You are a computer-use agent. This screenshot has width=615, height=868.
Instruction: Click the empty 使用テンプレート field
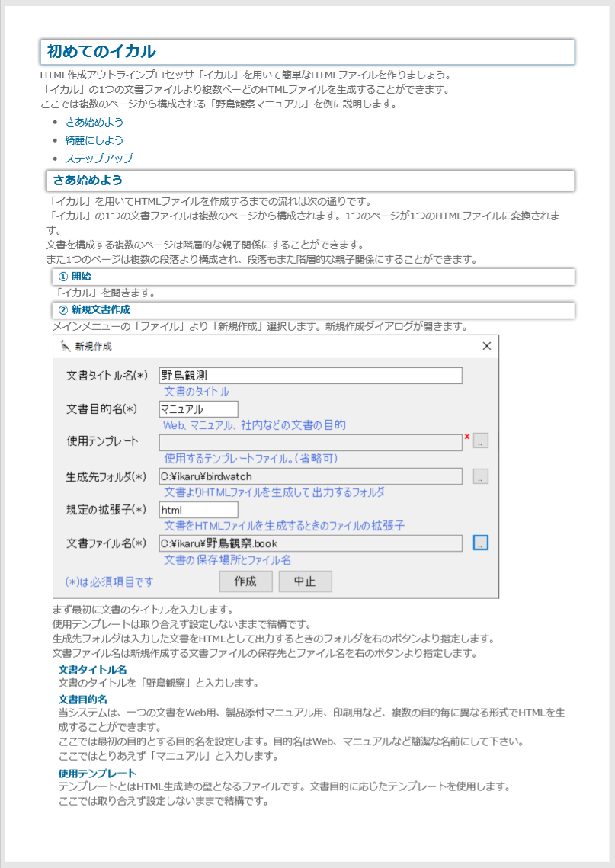click(310, 442)
